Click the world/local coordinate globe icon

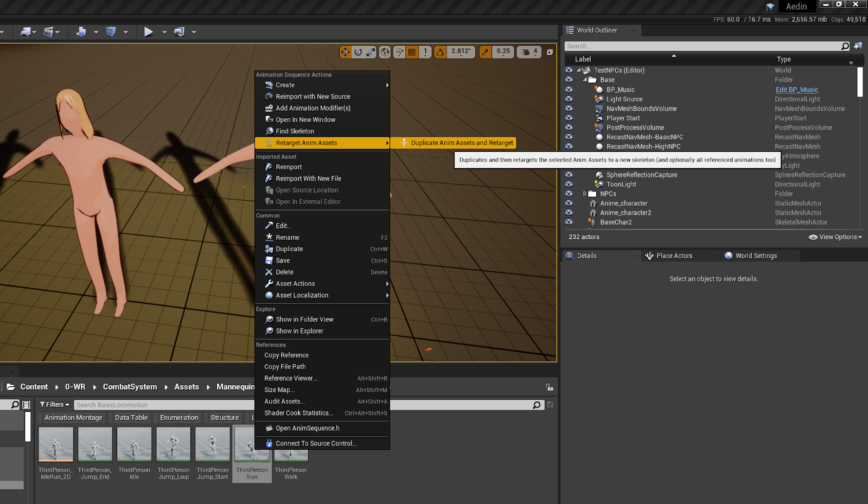tap(385, 52)
